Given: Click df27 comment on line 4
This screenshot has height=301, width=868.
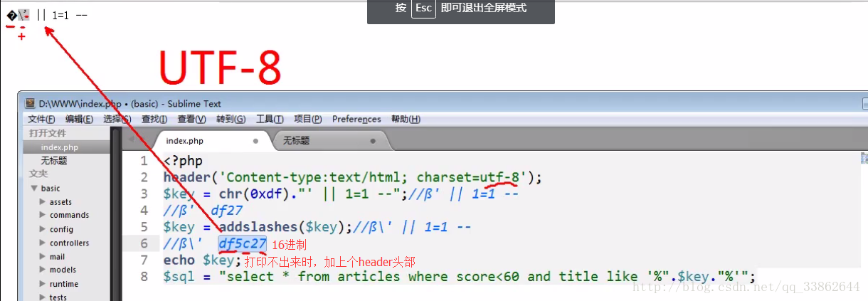Looking at the screenshot, I should (227, 211).
